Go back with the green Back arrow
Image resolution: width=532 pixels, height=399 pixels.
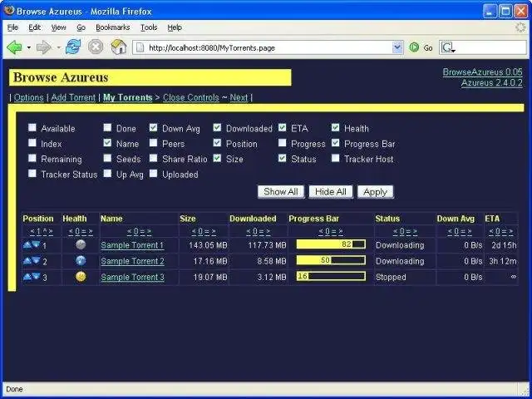pyautogui.click(x=14, y=47)
